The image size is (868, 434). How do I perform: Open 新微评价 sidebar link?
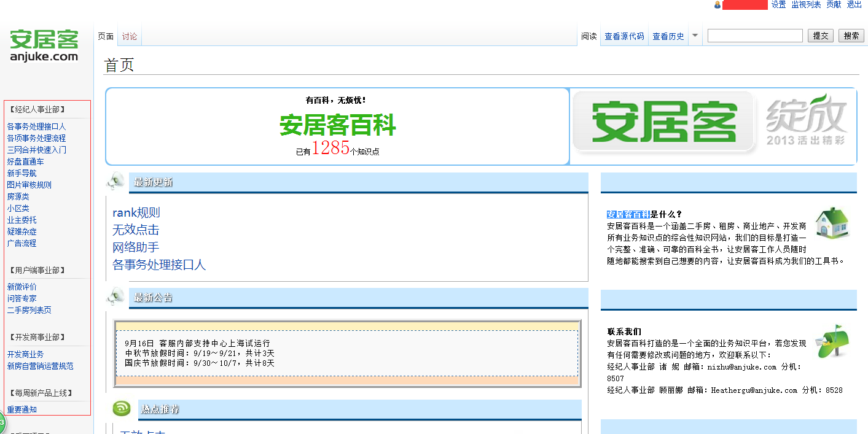[22, 287]
